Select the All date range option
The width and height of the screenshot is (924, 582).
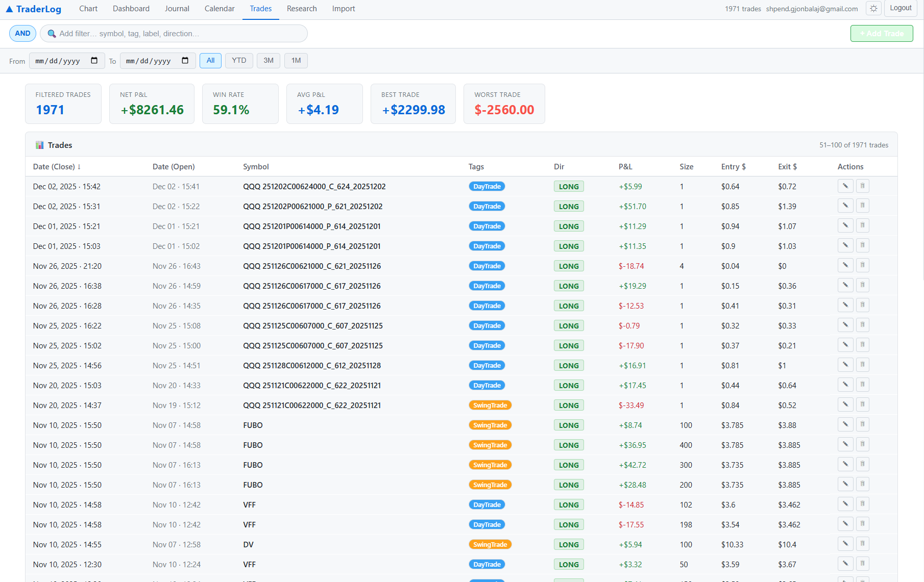[210, 61]
